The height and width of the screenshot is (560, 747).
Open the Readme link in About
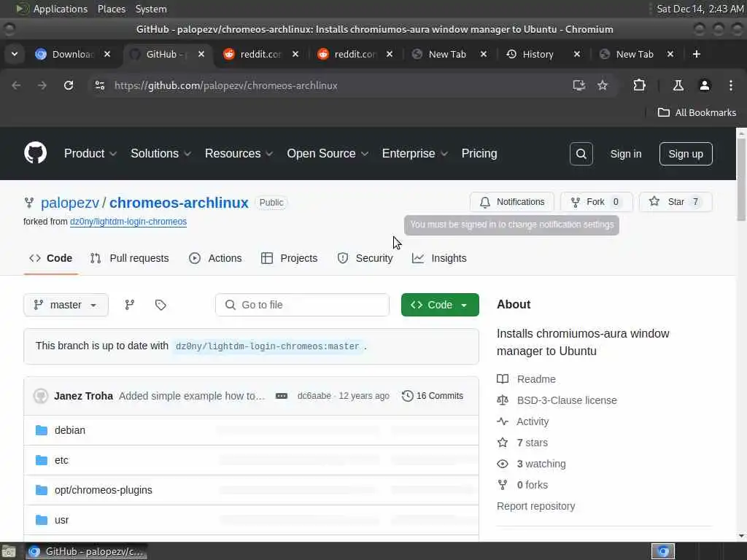coord(536,379)
